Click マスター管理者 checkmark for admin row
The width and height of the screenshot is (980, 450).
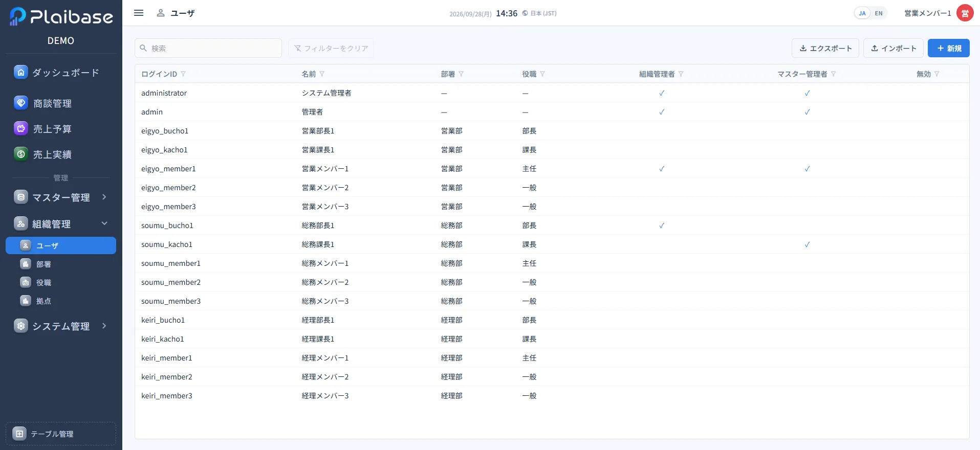[x=807, y=112]
